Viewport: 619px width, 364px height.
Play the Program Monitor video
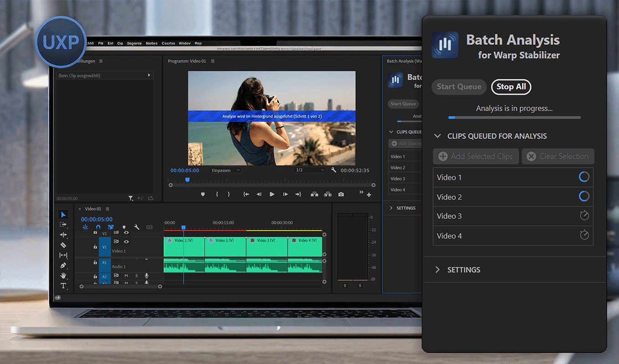click(272, 194)
